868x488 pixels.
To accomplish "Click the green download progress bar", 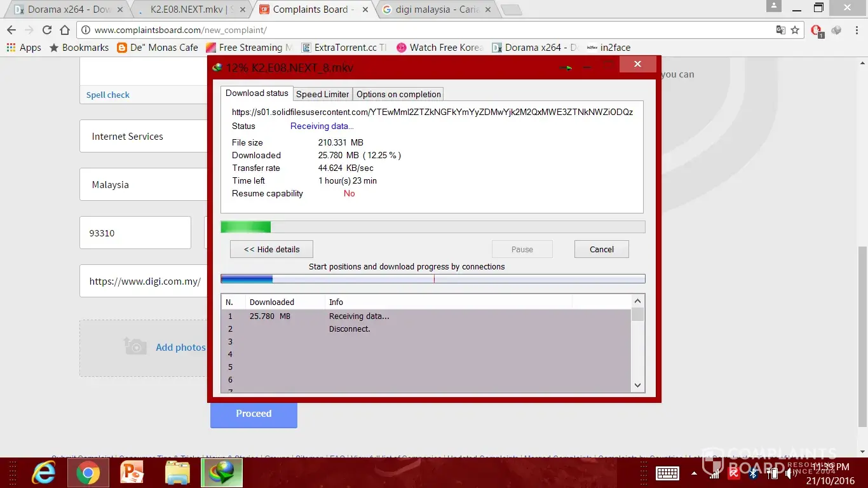I will pos(433,227).
